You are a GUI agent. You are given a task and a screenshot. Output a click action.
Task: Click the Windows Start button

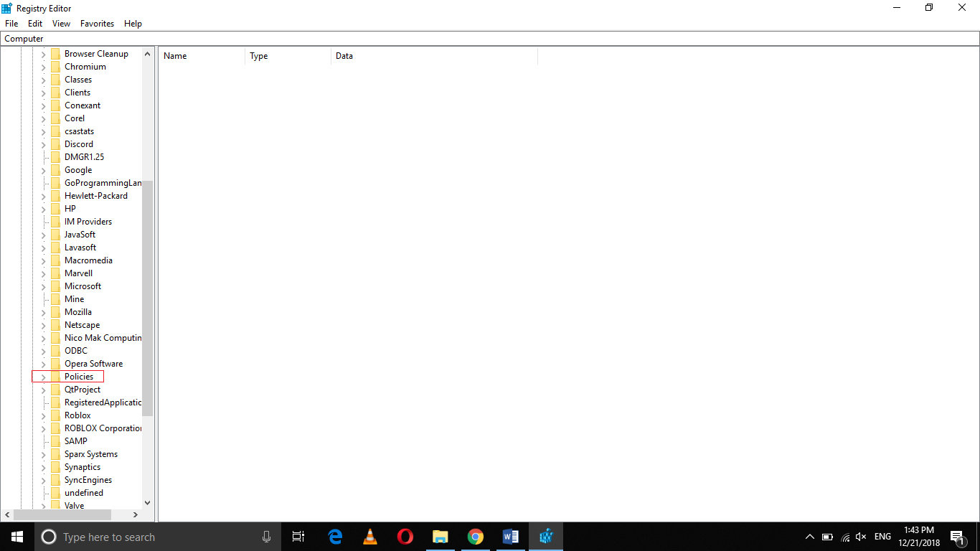pos(16,537)
